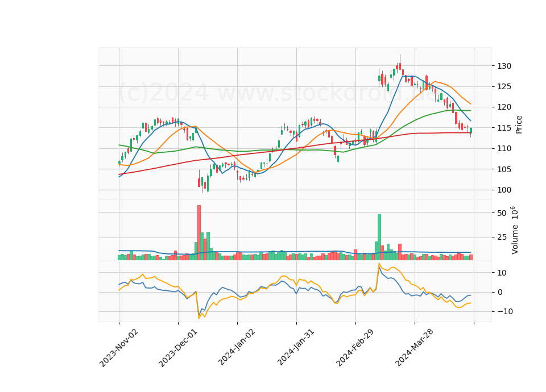Click the 2024-Feb-29 date label

355,348
